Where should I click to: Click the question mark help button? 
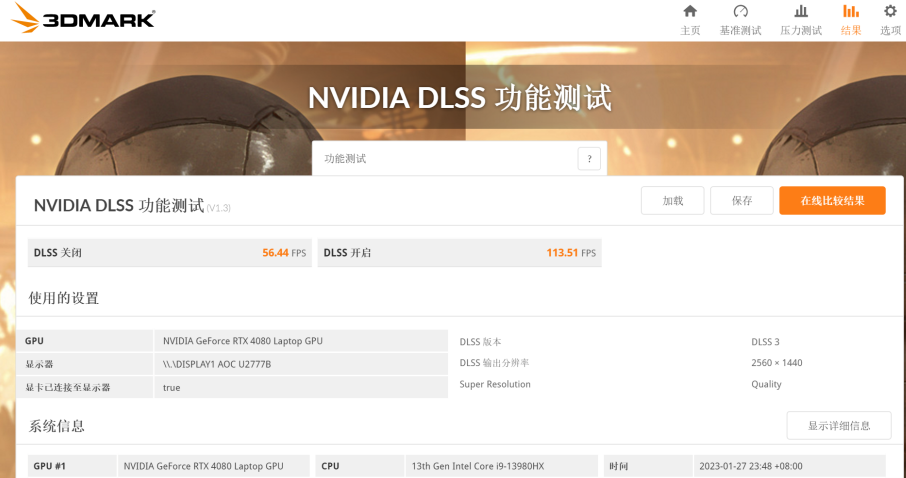[x=589, y=158]
